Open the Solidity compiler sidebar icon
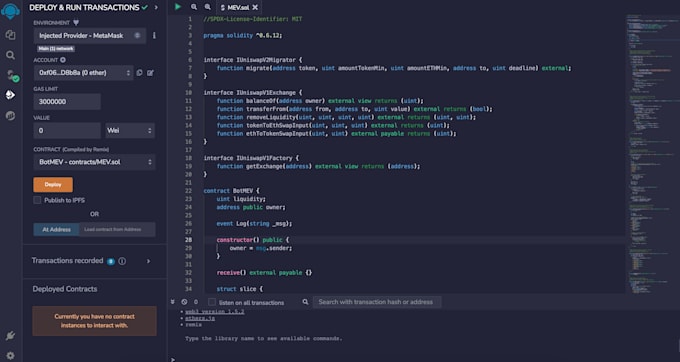This screenshot has height=362, width=680. coord(11,75)
